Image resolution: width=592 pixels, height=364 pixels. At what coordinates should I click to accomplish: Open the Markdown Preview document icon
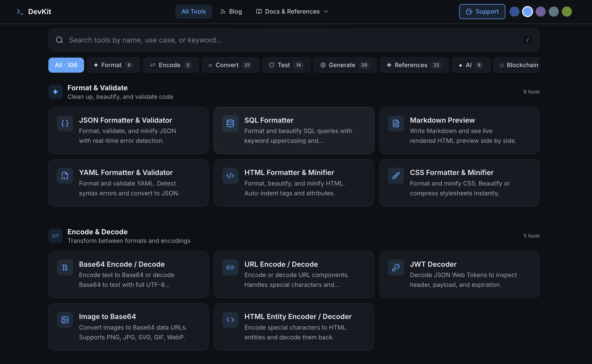[395, 123]
